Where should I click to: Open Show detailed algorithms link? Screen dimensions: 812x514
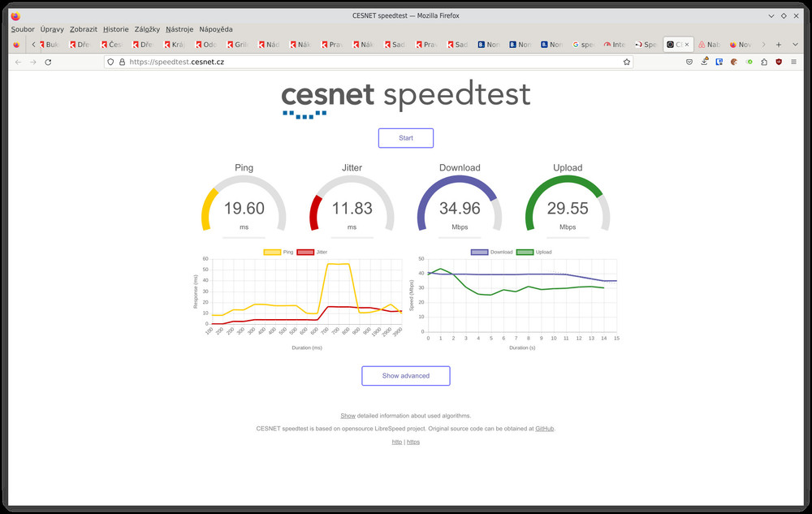click(348, 416)
